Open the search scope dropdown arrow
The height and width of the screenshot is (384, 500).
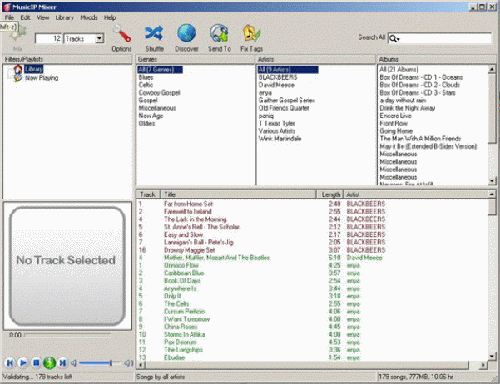click(x=398, y=40)
